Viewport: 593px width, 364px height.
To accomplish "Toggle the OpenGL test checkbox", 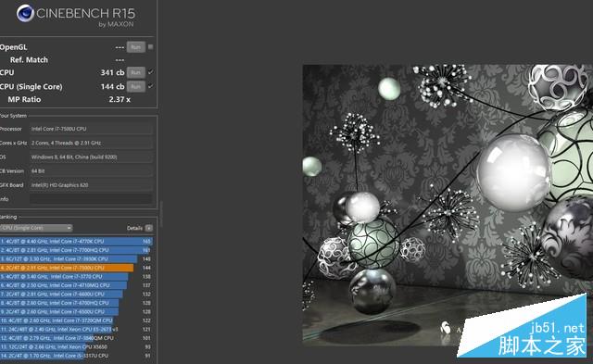I will [150, 47].
